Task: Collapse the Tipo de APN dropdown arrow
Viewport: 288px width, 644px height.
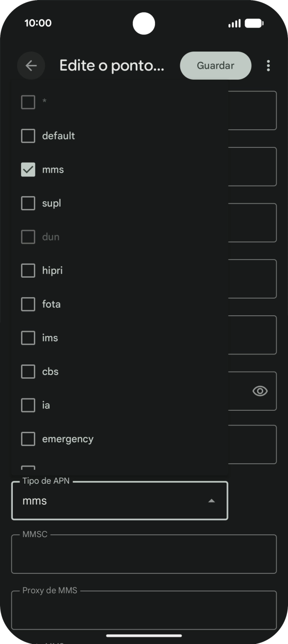Action: pyautogui.click(x=212, y=501)
